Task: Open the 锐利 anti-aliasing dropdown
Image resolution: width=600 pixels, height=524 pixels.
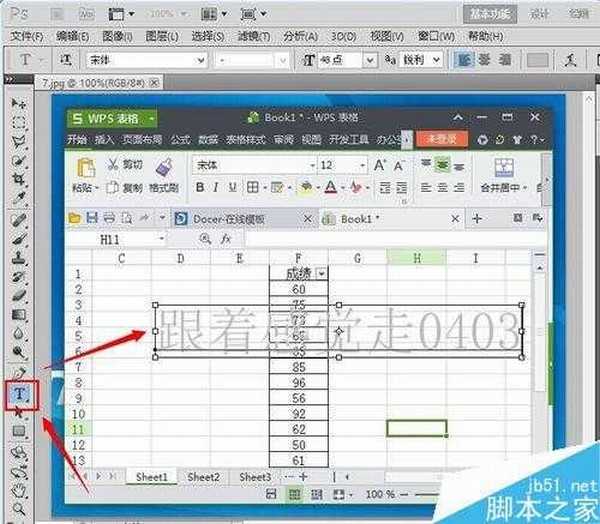Action: (x=436, y=60)
